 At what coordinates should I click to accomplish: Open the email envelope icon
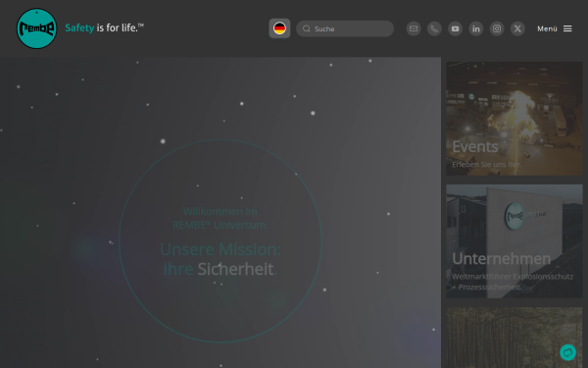414,28
